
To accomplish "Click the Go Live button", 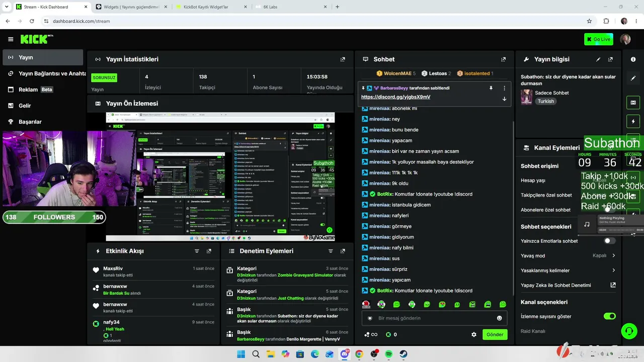I will [x=598, y=39].
